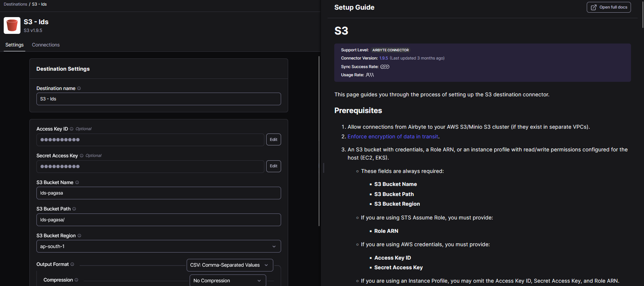The height and width of the screenshot is (286, 644).
Task: Click the S3 bucket connector logo
Action: coord(12,25)
